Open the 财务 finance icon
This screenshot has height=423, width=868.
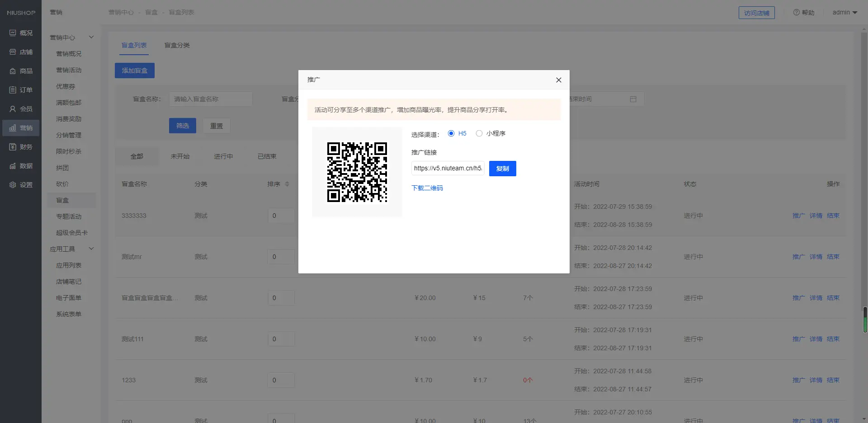[13, 147]
